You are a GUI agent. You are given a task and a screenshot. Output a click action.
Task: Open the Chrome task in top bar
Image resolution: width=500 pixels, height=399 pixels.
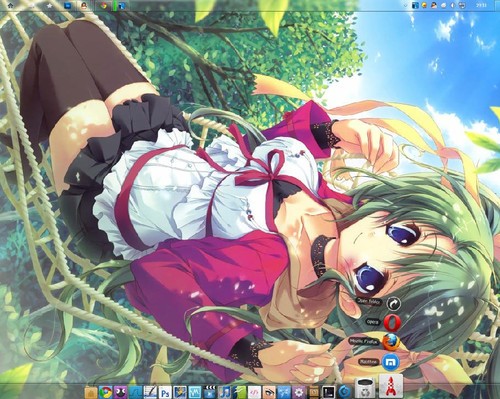click(104, 6)
